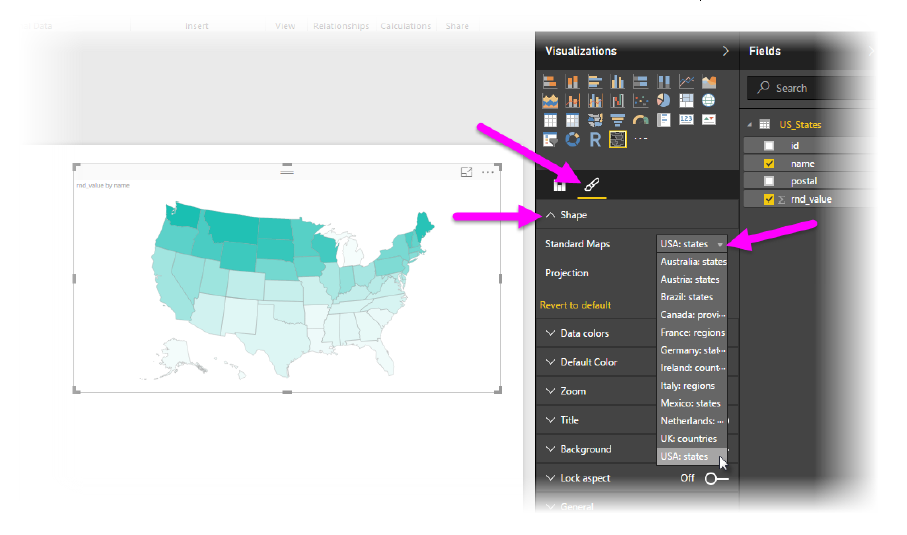Switch to the Format paintbrush tab

click(x=591, y=185)
